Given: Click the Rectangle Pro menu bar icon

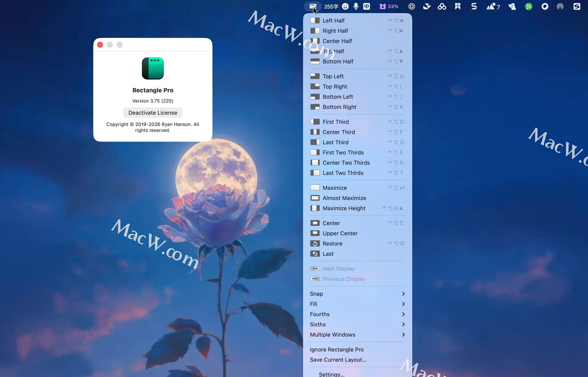Looking at the screenshot, I should pyautogui.click(x=312, y=6).
